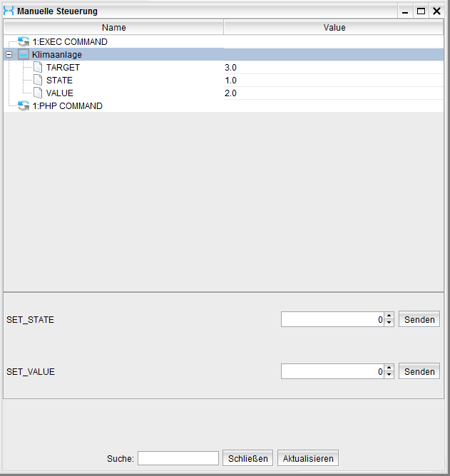Click the Klimaanlage device icon
Screen dimensions: 450x476
click(x=24, y=55)
